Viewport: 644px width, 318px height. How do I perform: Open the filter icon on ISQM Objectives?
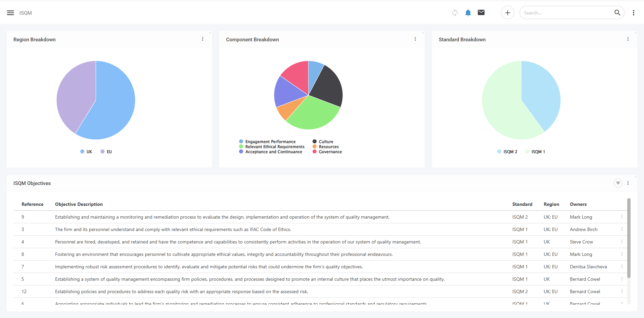(618, 183)
